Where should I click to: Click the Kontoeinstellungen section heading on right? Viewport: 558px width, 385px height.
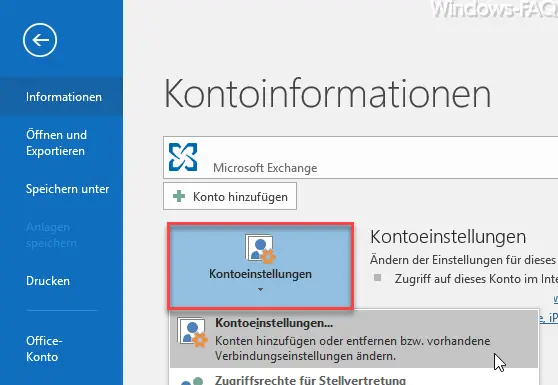click(448, 237)
